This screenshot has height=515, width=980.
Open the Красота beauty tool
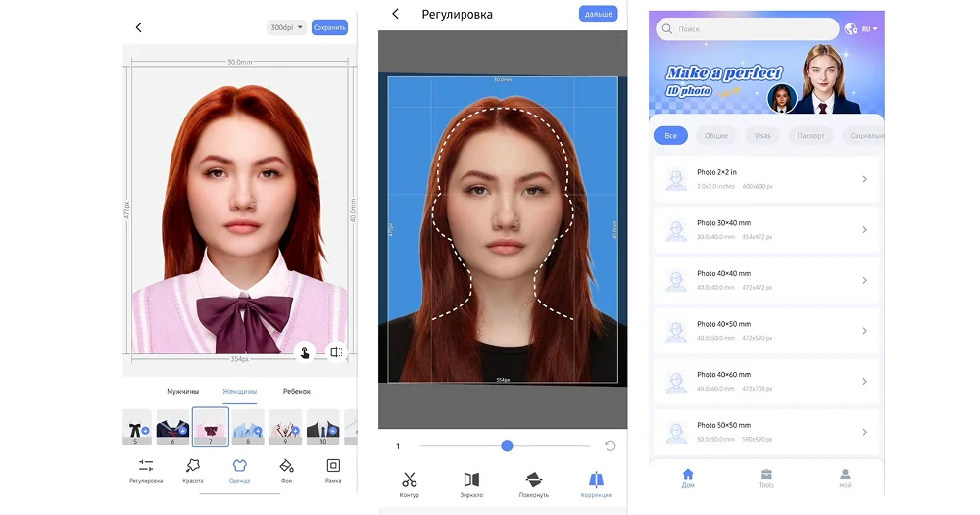pos(193,471)
